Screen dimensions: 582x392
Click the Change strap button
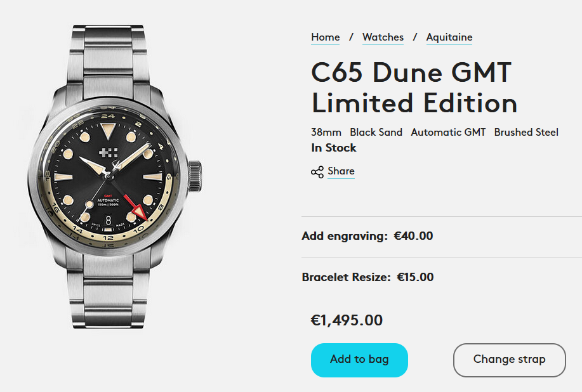point(509,360)
